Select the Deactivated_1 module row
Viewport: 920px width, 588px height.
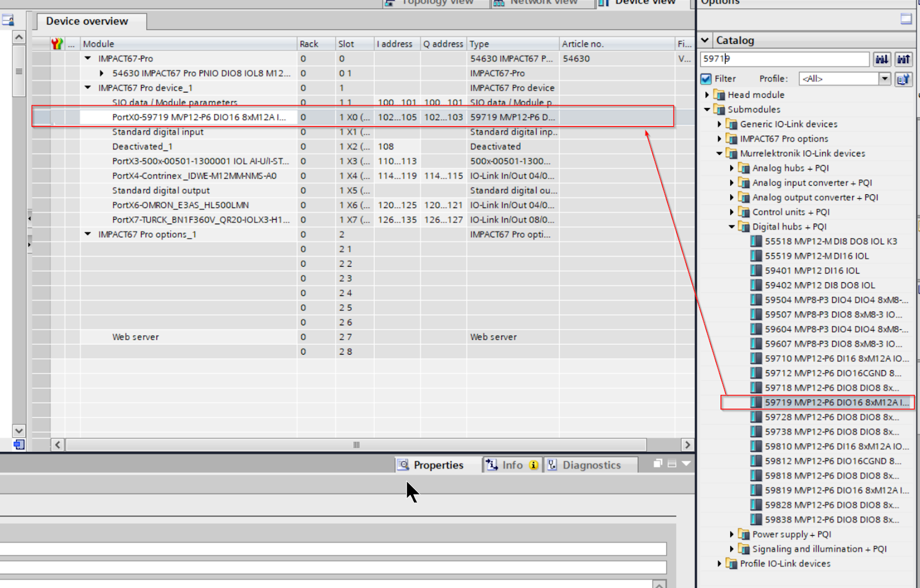pos(363,147)
